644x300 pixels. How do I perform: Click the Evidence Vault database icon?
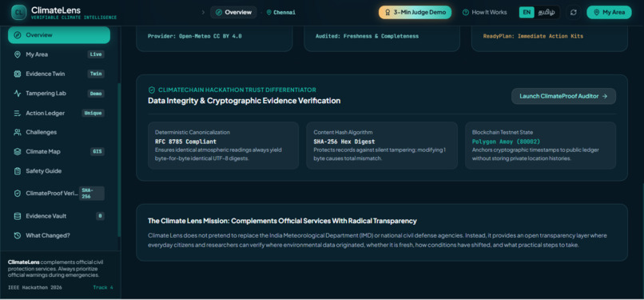(18, 216)
